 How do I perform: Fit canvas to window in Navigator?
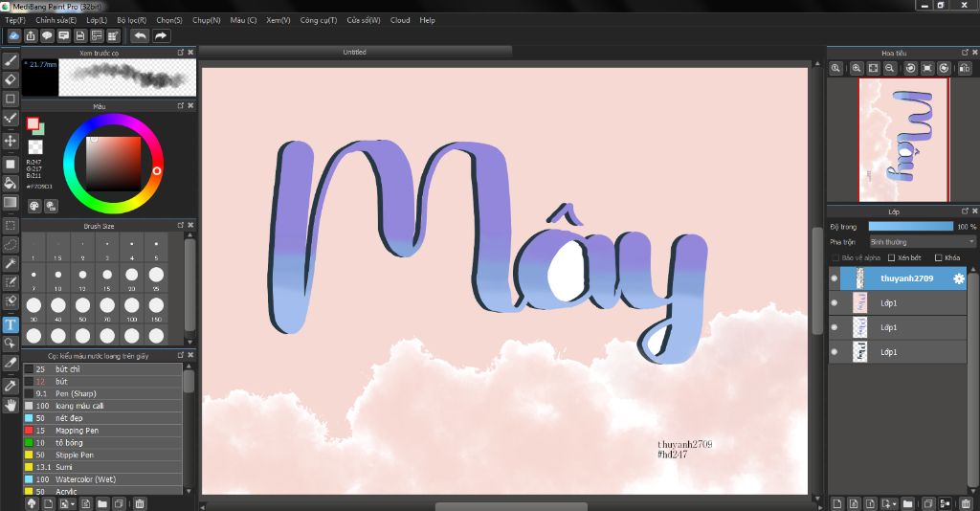point(873,68)
